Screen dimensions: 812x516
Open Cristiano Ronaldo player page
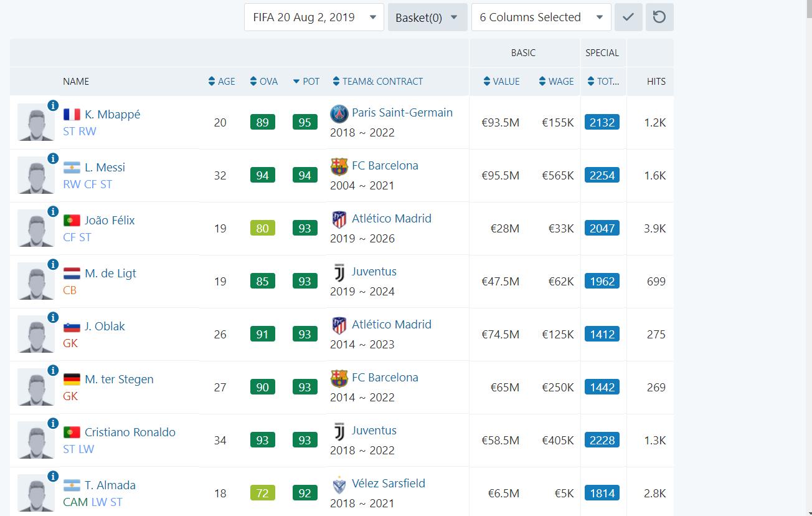click(x=130, y=432)
